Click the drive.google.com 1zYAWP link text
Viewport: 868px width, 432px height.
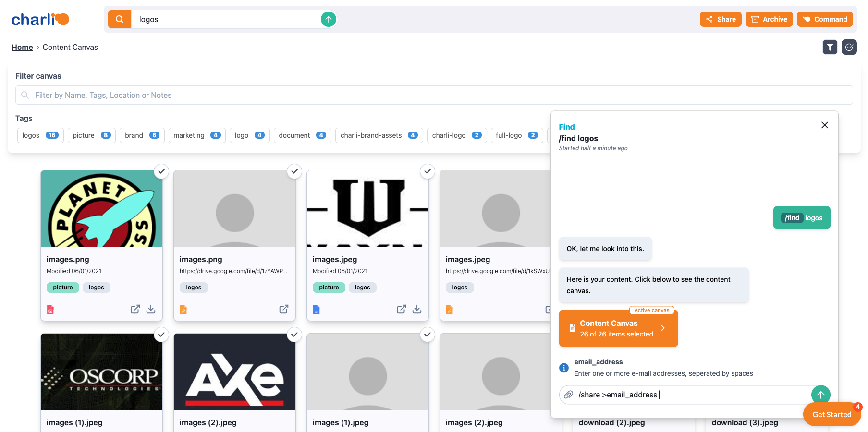click(x=233, y=271)
